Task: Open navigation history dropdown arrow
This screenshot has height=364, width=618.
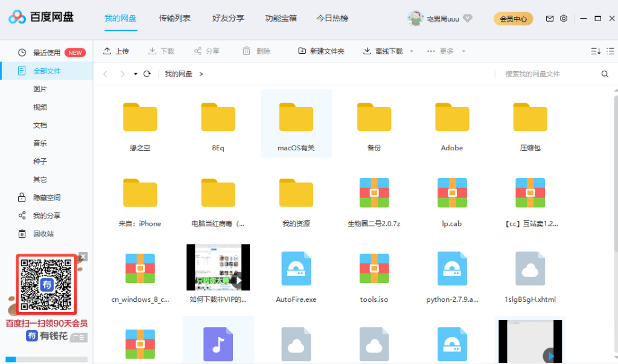Action: click(135, 74)
